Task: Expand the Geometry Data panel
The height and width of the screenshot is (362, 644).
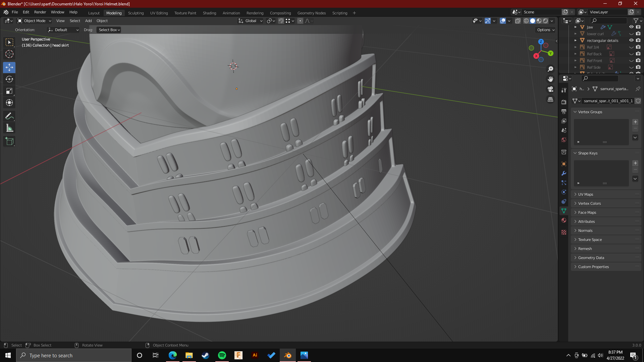Action: click(606, 258)
